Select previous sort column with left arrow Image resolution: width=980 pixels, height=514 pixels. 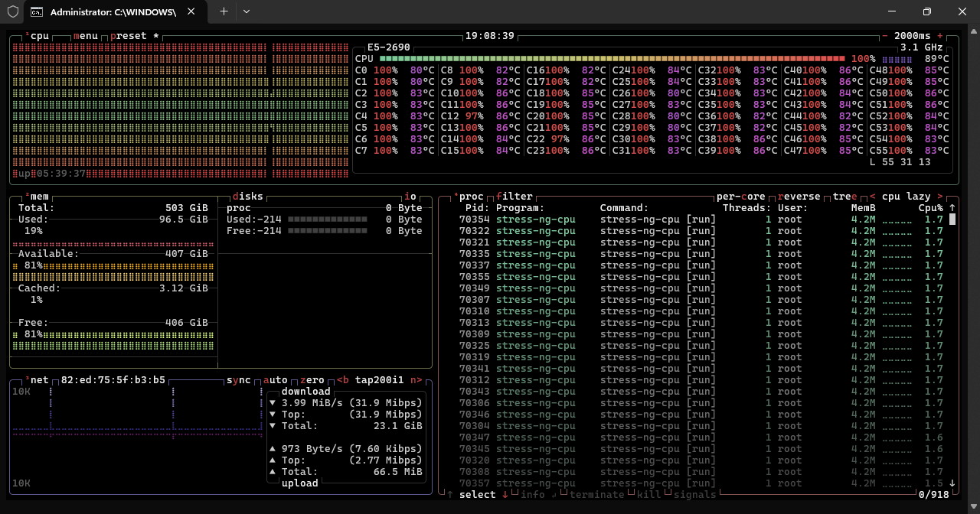tap(873, 197)
